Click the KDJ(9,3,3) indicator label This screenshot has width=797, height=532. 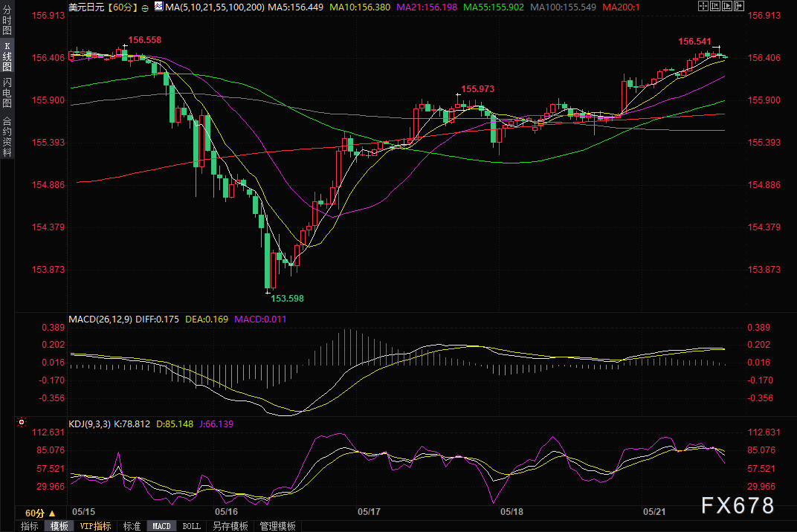pyautogui.click(x=89, y=424)
